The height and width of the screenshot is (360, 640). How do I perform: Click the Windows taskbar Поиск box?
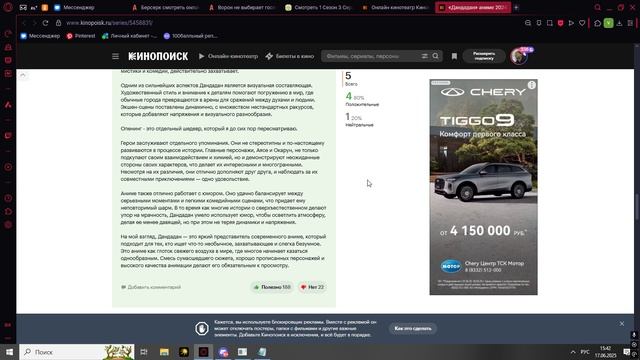tap(77, 352)
